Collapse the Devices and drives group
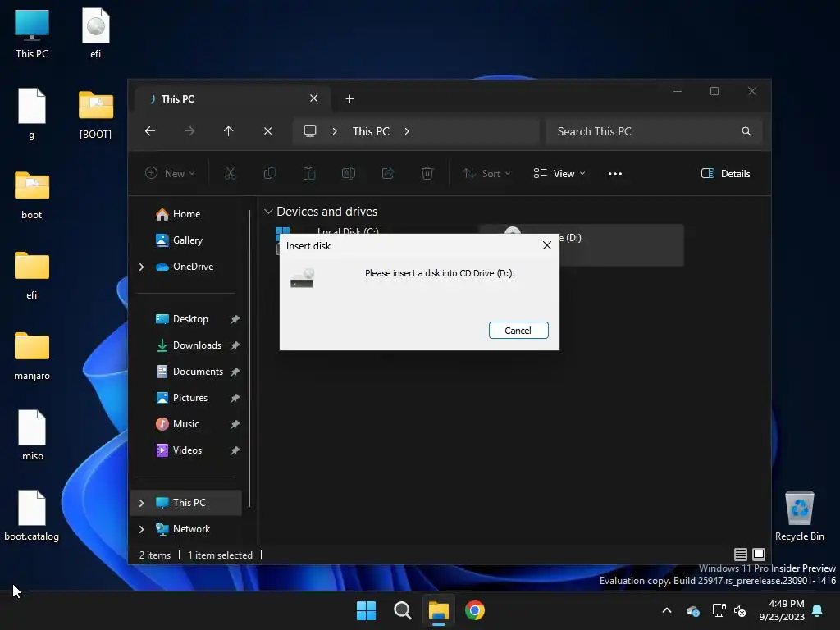 [x=268, y=212]
